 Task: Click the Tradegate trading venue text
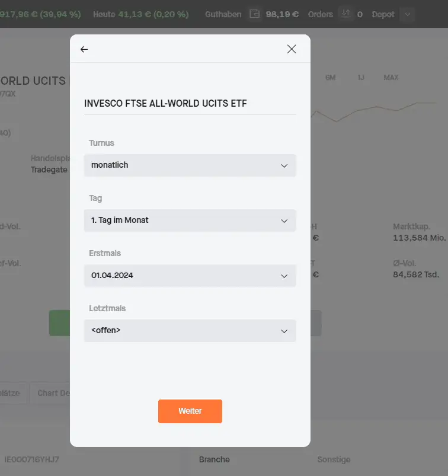[x=49, y=170]
